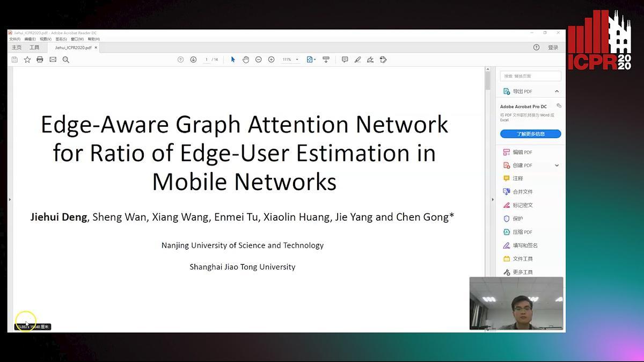The height and width of the screenshot is (362, 644).
Task: Open the 帮助(H) menu
Action: tap(93, 39)
